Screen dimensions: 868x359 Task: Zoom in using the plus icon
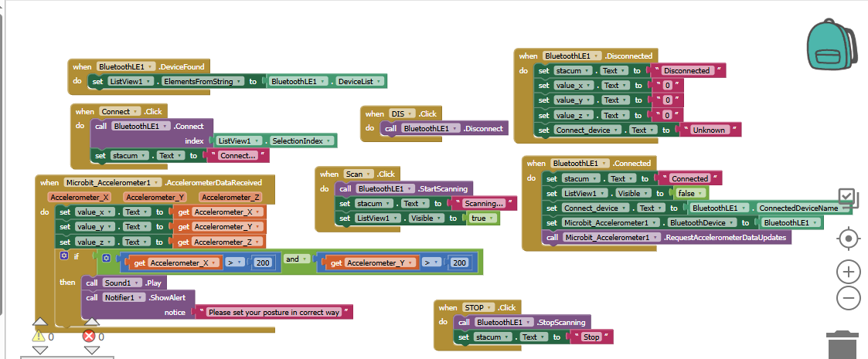[x=849, y=272]
